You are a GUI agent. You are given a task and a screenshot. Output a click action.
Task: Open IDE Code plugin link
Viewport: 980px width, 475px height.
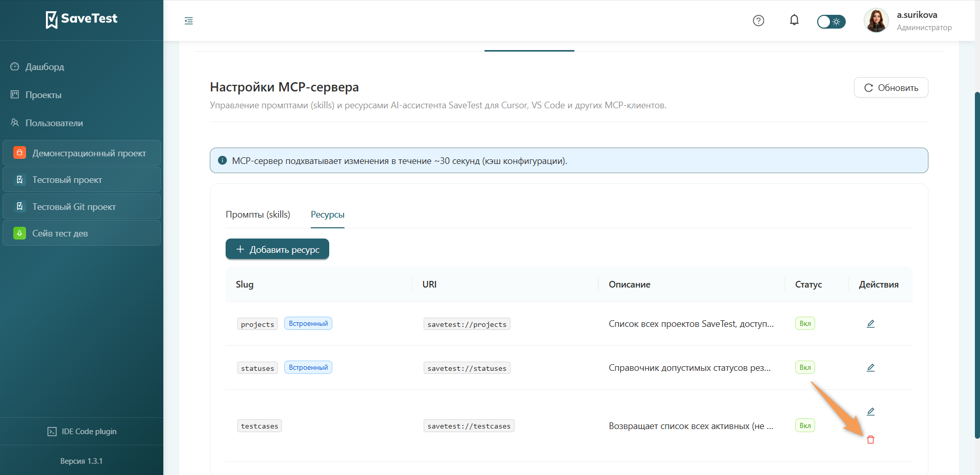(82, 432)
